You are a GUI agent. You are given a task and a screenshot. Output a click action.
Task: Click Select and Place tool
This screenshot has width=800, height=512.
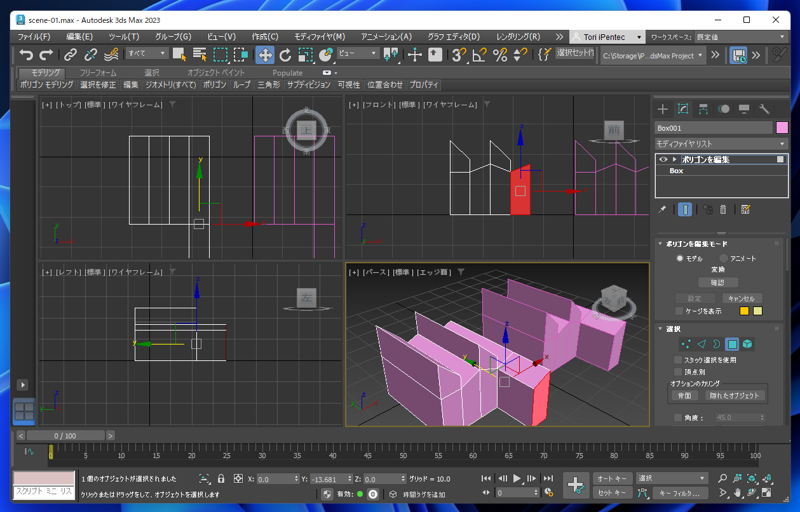coord(326,55)
